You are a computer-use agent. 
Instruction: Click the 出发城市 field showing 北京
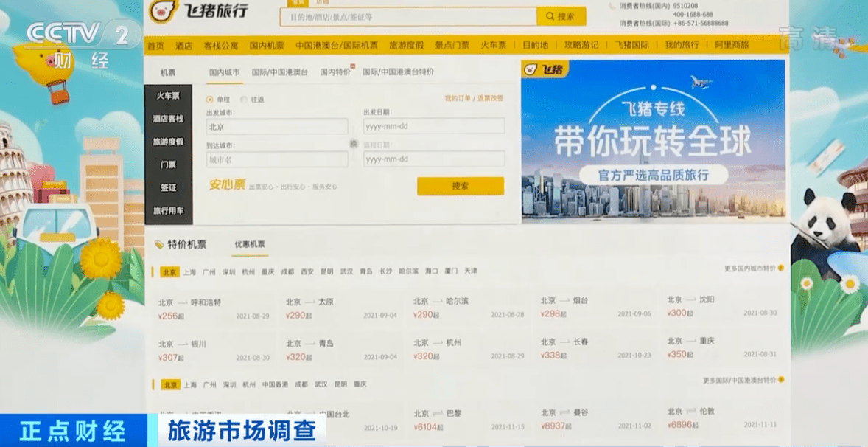click(x=277, y=127)
